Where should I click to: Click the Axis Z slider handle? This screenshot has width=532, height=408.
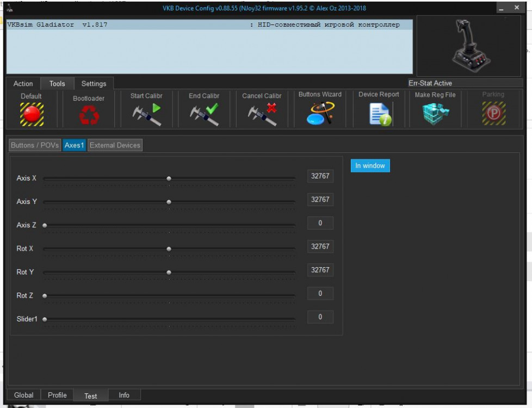pos(45,225)
